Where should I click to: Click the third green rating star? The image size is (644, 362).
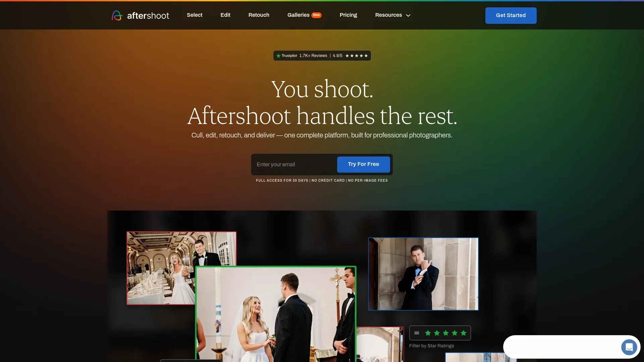click(x=446, y=333)
